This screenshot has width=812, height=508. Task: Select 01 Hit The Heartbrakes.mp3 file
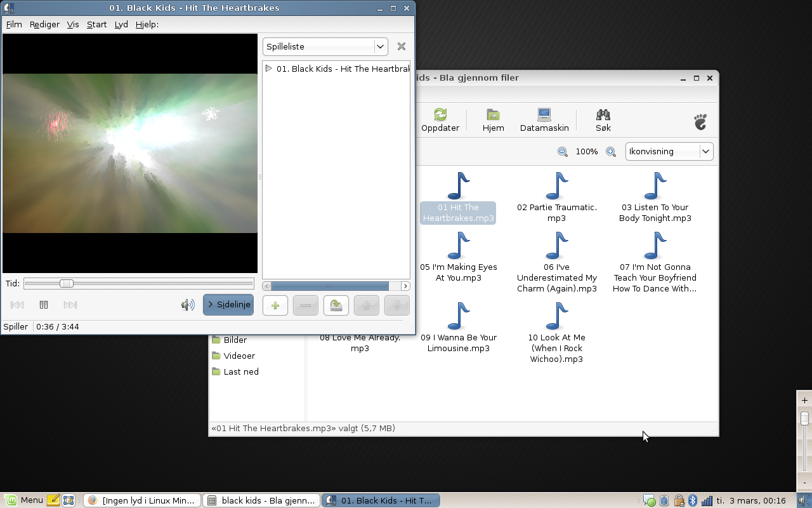click(x=458, y=197)
